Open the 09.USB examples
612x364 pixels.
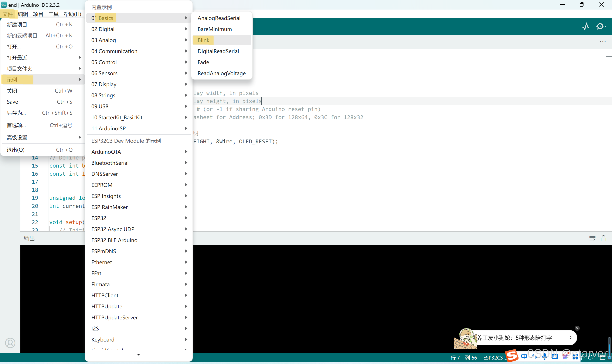139,106
